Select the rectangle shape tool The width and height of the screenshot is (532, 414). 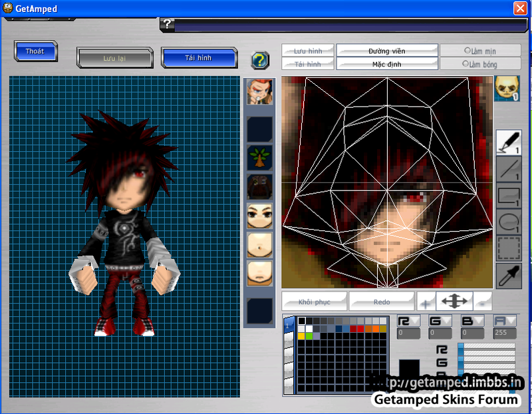(509, 196)
